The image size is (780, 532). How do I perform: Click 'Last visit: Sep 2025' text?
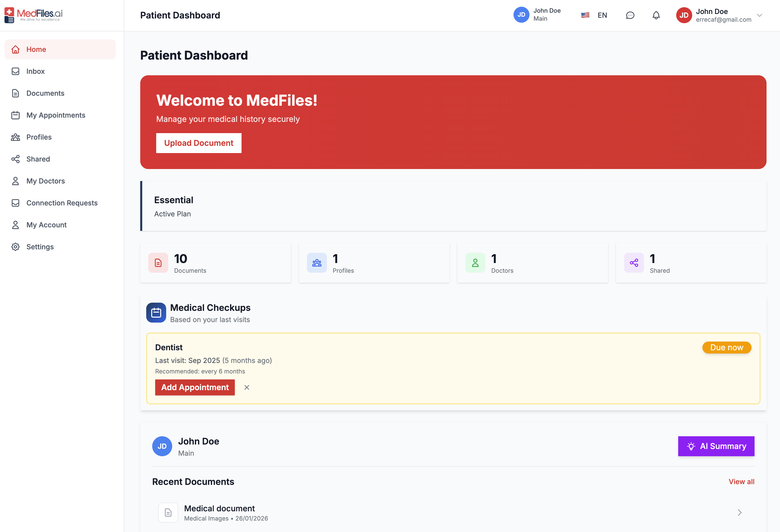(x=188, y=360)
